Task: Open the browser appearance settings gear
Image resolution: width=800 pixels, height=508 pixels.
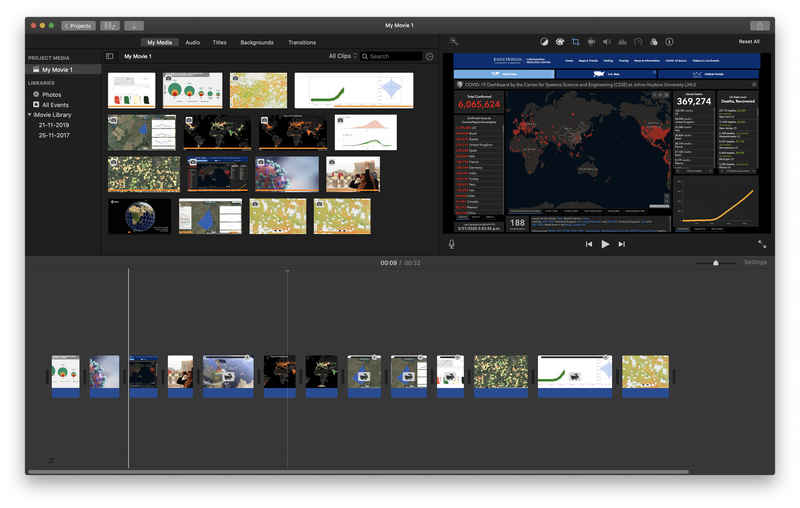Action: coord(430,57)
